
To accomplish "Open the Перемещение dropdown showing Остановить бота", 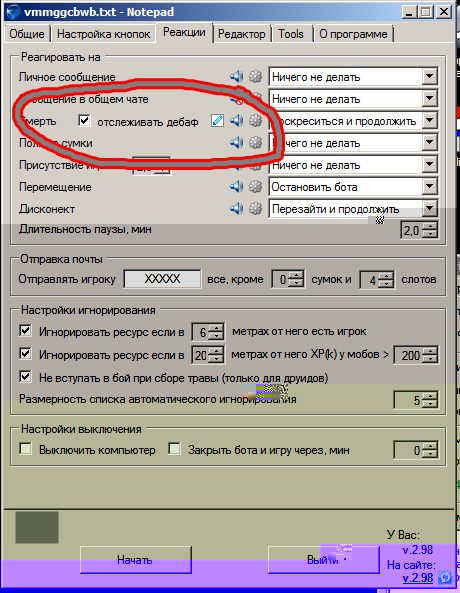I will click(x=430, y=186).
